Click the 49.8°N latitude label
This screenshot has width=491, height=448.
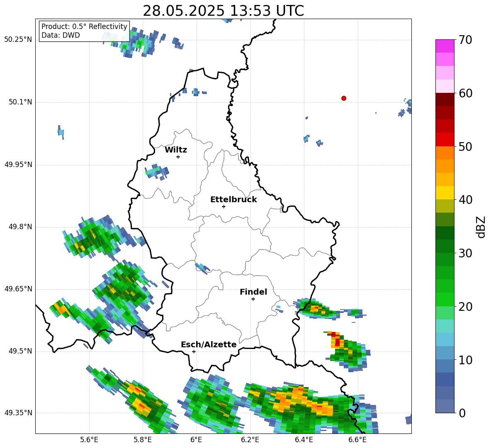(x=20, y=227)
